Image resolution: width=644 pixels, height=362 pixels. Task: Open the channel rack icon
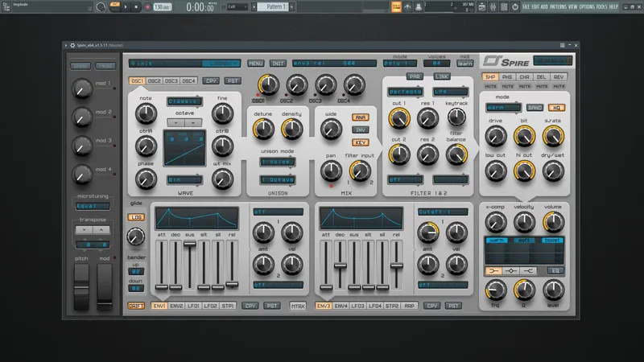coord(504,7)
